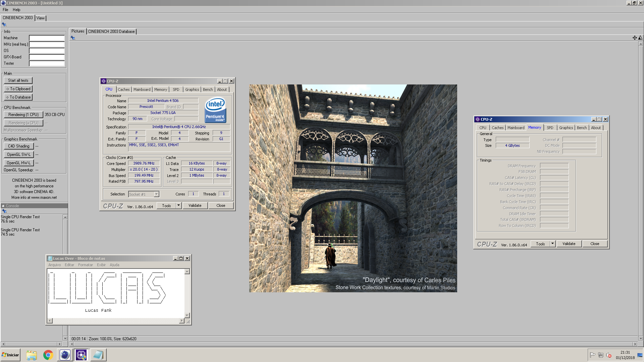
Task: Switch to CINEBENCH taskbar icon
Action: (65, 355)
